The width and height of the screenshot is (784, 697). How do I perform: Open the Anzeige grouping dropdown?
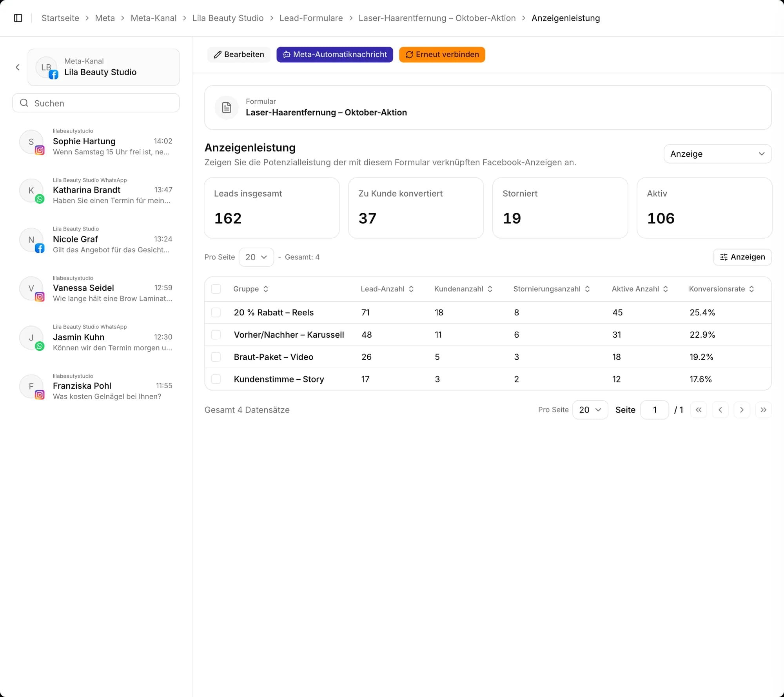click(x=717, y=154)
